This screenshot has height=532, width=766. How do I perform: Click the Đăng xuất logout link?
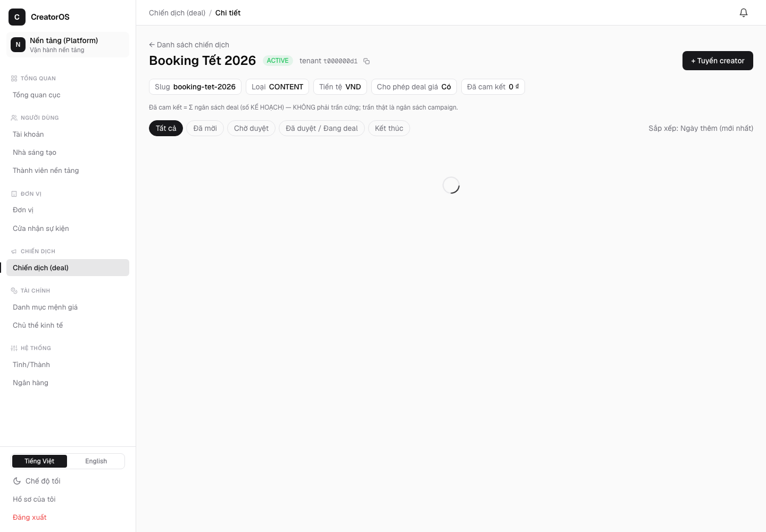[x=30, y=517]
